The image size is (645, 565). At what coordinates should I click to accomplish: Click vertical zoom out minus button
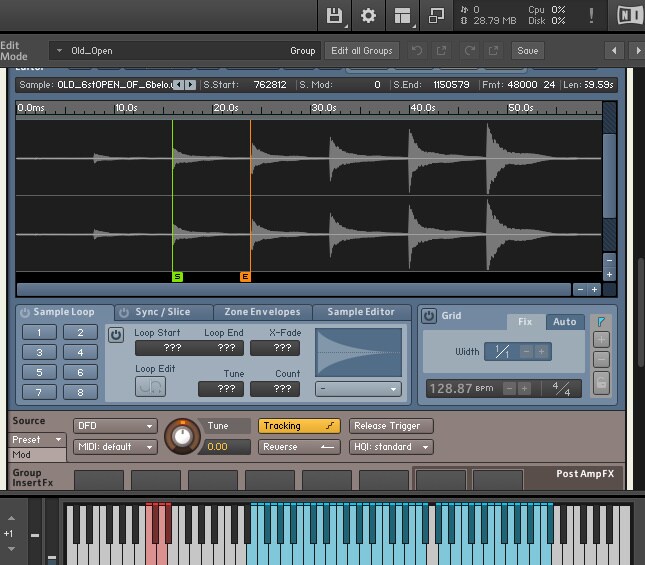tap(609, 260)
